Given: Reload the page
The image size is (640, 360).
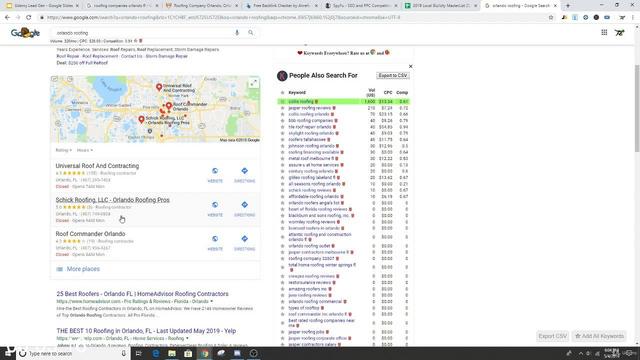Looking at the screenshot, I should coord(29,18).
